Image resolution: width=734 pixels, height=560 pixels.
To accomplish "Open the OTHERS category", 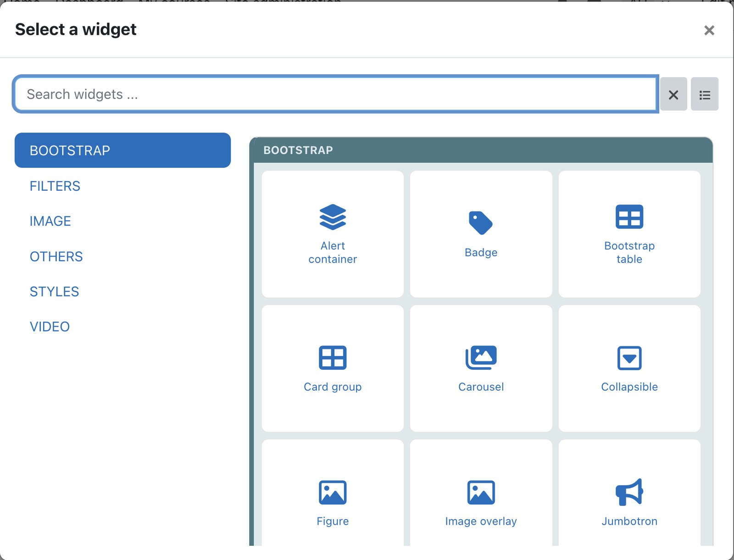I will tap(122, 256).
